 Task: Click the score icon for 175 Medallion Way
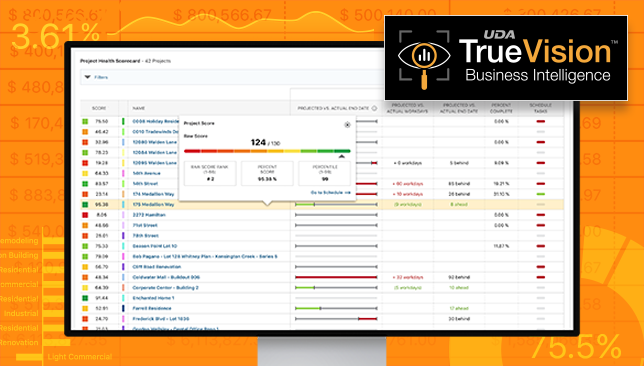point(85,204)
